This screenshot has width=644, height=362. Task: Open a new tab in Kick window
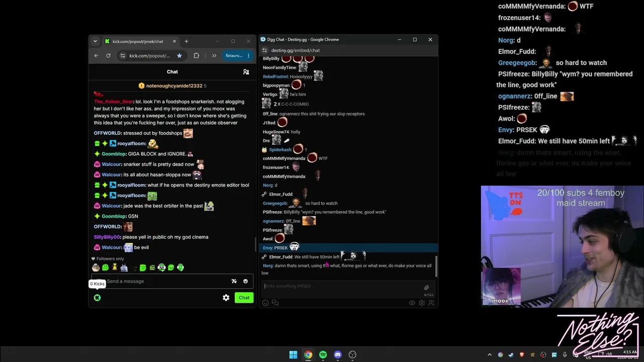[186, 41]
